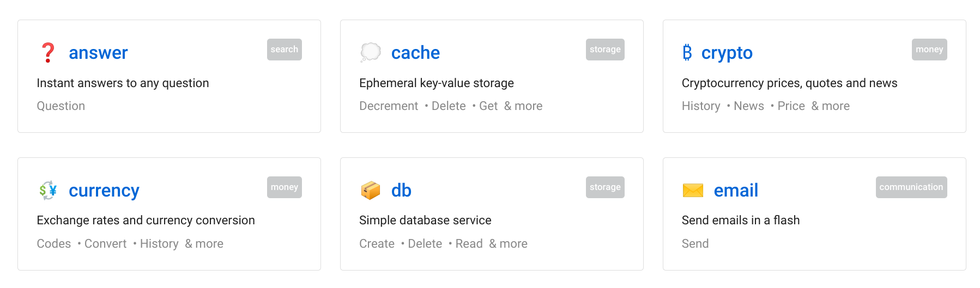
Task: Click the red question mark answer icon
Action: (48, 53)
